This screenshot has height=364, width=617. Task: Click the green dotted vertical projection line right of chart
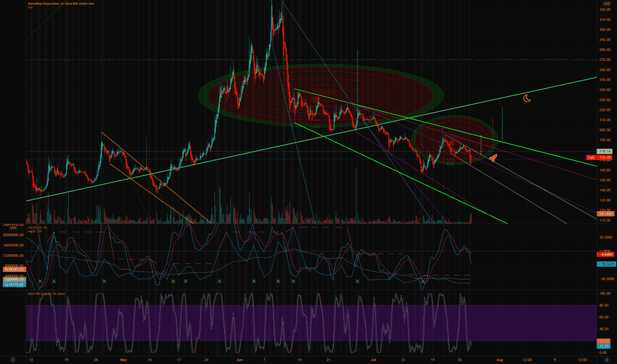pyautogui.click(x=502, y=124)
